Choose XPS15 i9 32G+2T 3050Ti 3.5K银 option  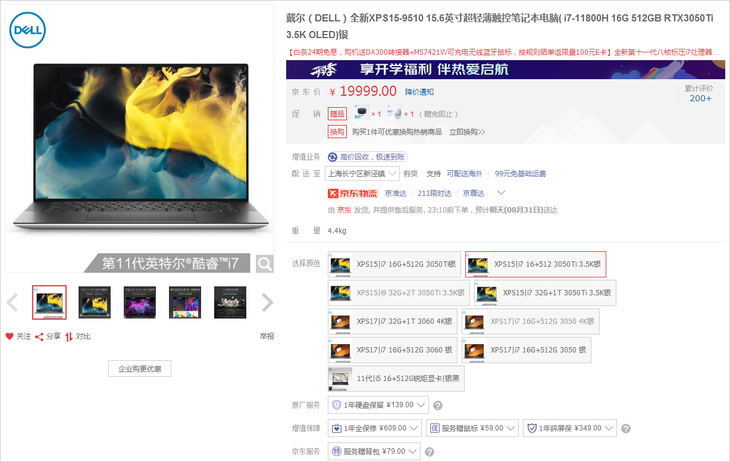pos(399,293)
